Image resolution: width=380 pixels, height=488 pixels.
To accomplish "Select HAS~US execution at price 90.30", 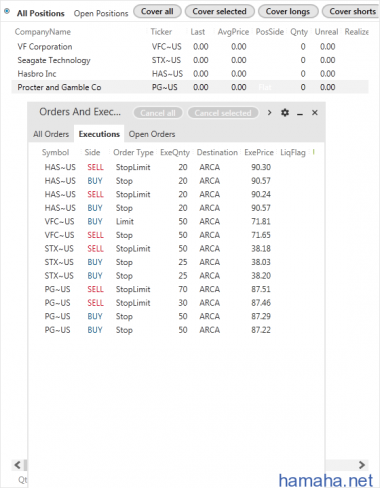I will [x=176, y=167].
